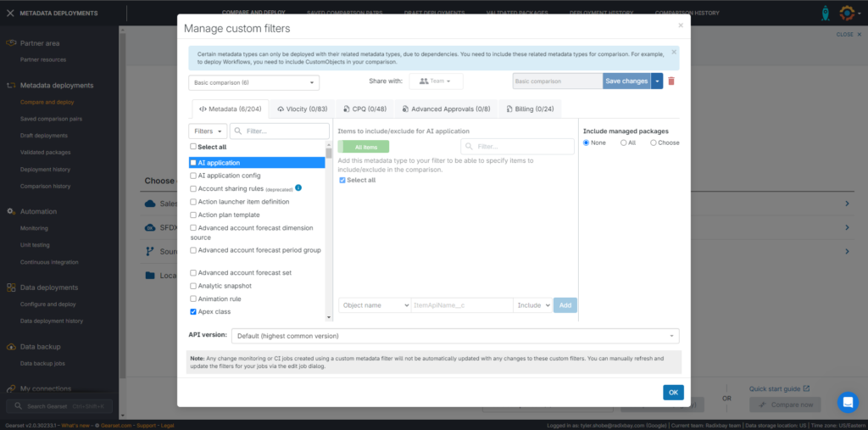Expand the Salesforce source row chevron
868x430 pixels.
point(847,204)
